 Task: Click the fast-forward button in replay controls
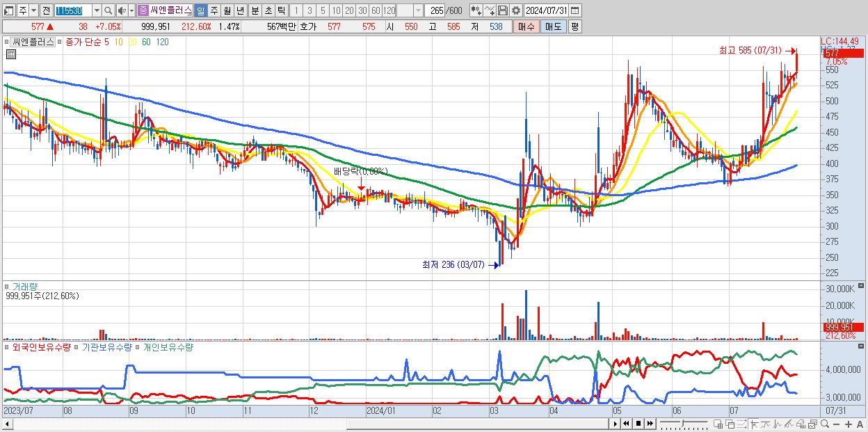(x=650, y=424)
